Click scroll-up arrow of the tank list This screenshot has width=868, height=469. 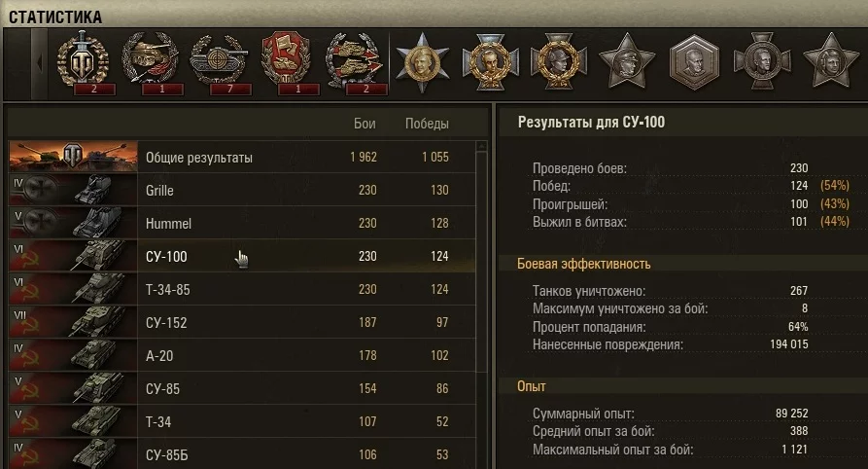[x=481, y=147]
